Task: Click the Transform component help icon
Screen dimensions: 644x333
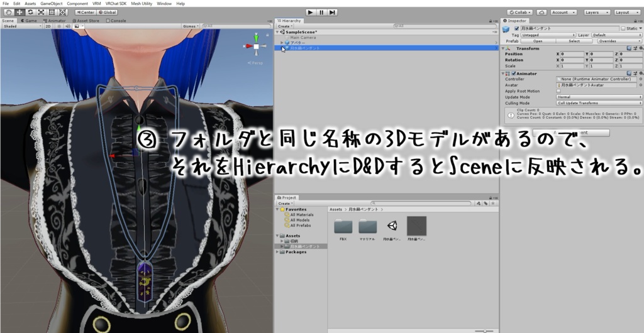Action: [629, 48]
